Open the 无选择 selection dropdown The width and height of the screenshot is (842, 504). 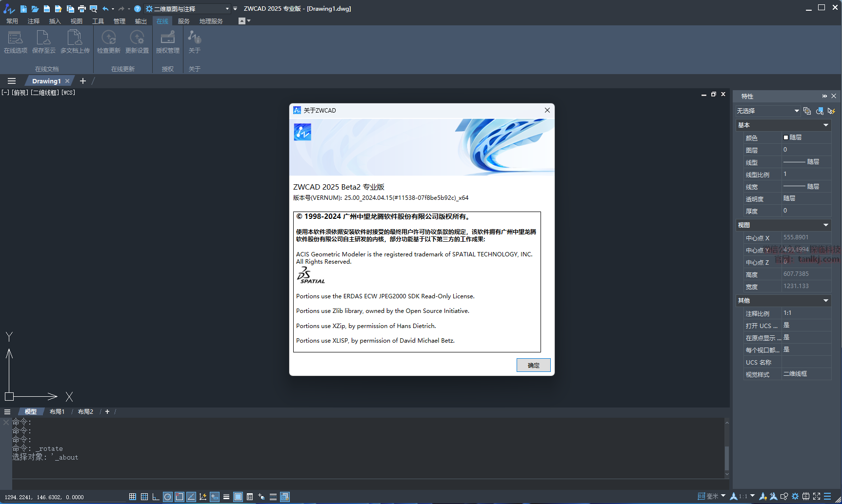768,111
